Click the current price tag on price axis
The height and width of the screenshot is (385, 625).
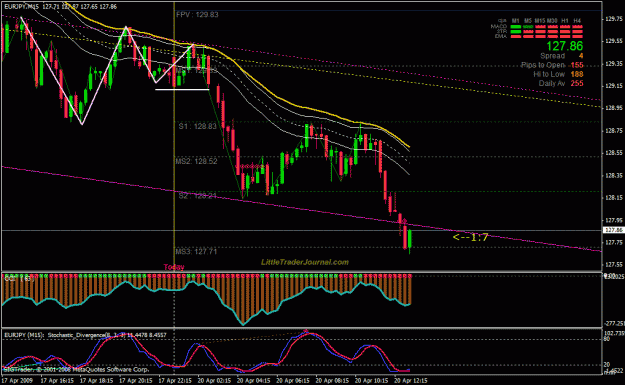[614, 230]
